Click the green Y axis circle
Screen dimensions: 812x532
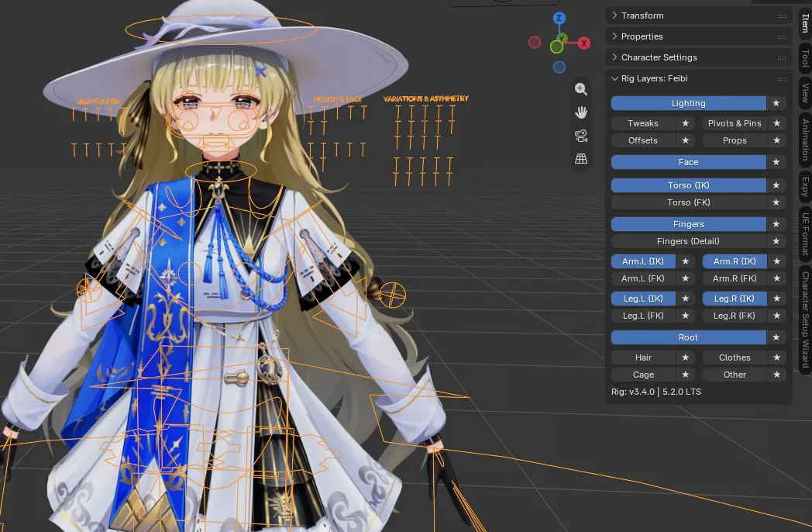click(556, 47)
